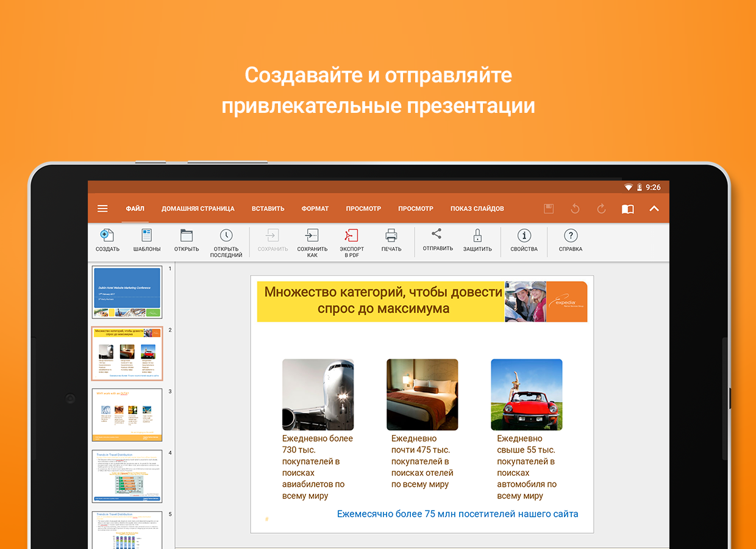Click the Открыть folder icon
The height and width of the screenshot is (549, 756).
click(187, 235)
